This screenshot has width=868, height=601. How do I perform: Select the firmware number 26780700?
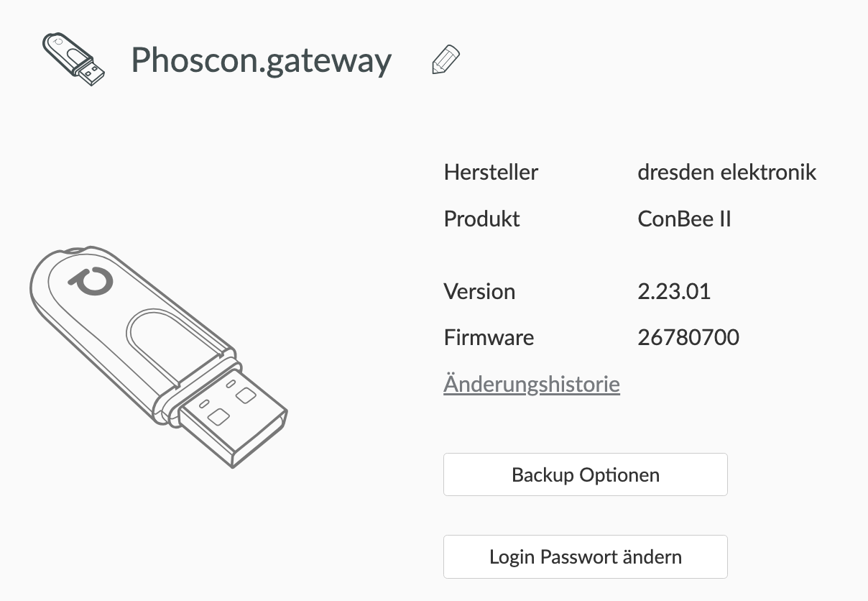point(688,337)
